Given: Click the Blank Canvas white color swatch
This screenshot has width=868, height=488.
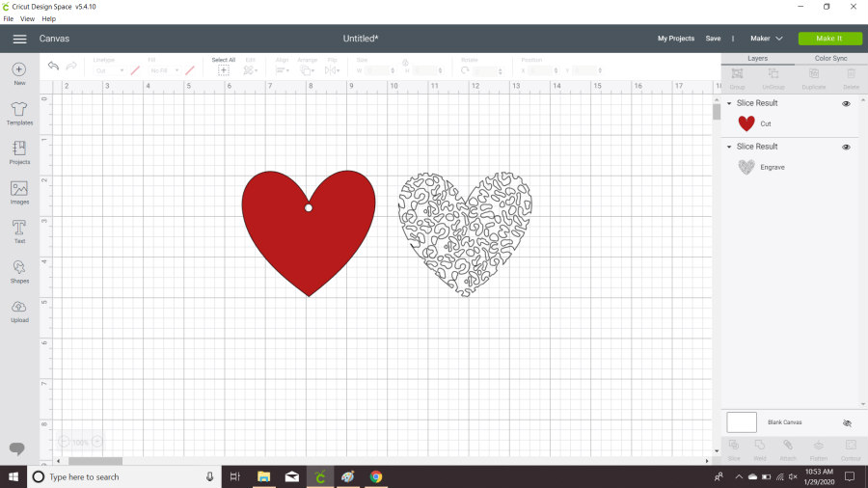Looking at the screenshot, I should tap(741, 422).
